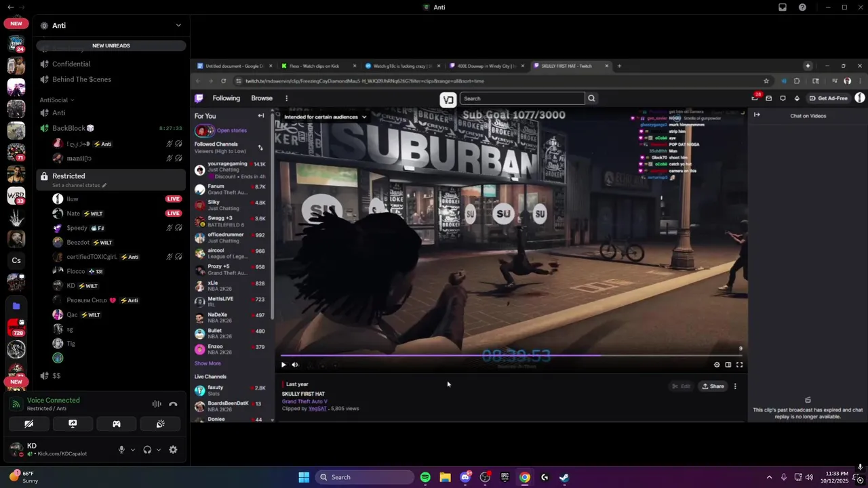
Task: Open Spotify from the Windows taskbar
Action: pyautogui.click(x=425, y=477)
